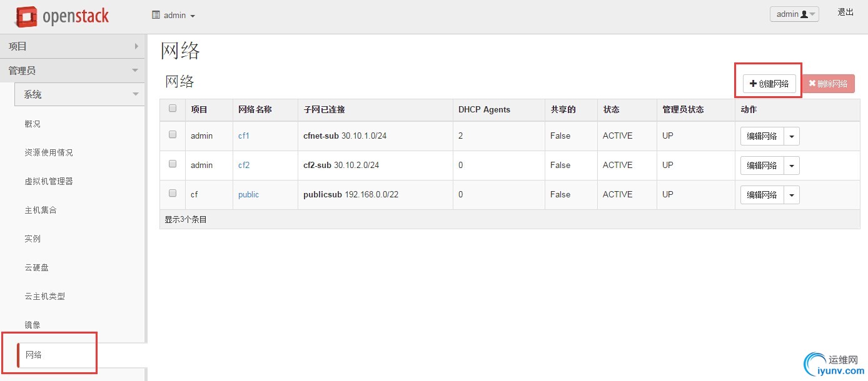Open the 概况 sidebar menu item
This screenshot has width=868, height=381.
33,124
